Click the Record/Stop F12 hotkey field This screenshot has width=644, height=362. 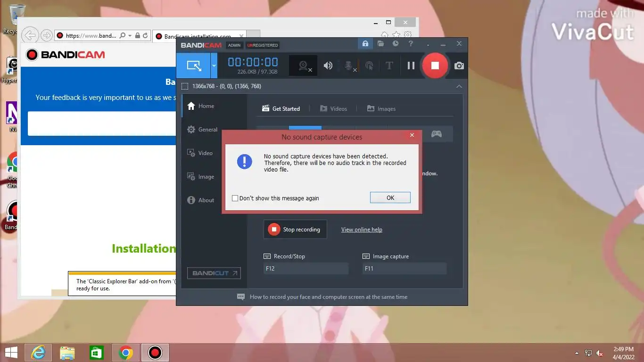coord(306,269)
